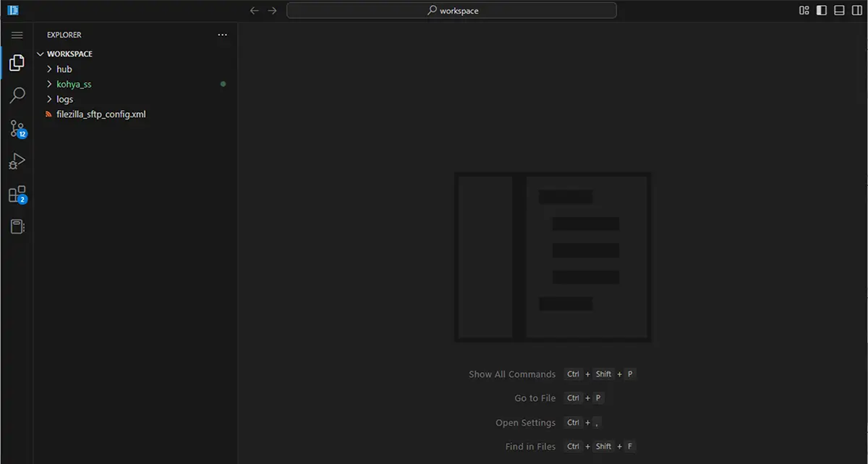
Task: Click the Show All Commands label
Action: (x=512, y=374)
